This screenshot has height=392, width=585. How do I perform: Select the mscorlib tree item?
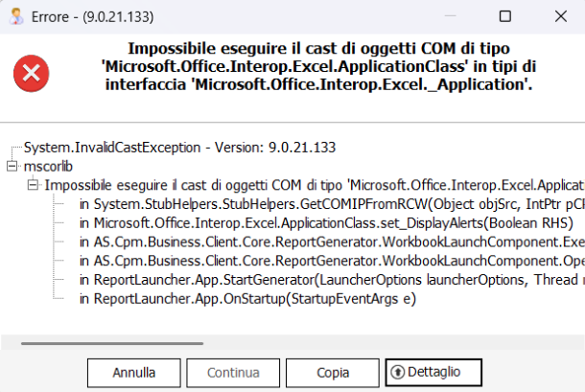point(48,167)
